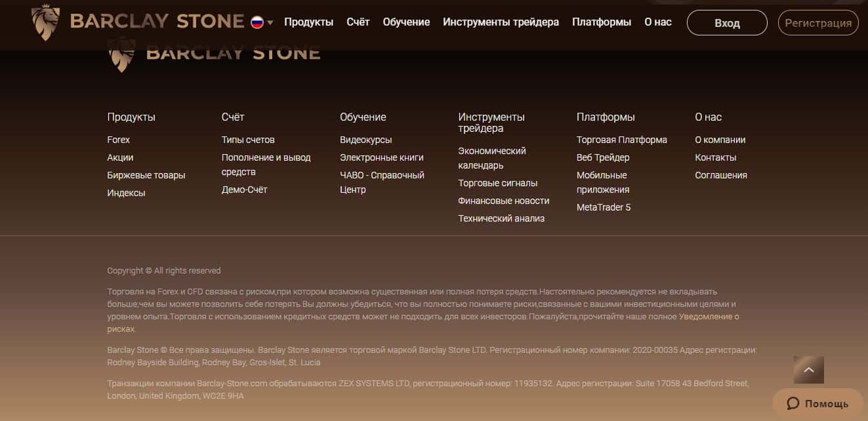Click the Регистрация button
The height and width of the screenshot is (421, 868).
(818, 23)
